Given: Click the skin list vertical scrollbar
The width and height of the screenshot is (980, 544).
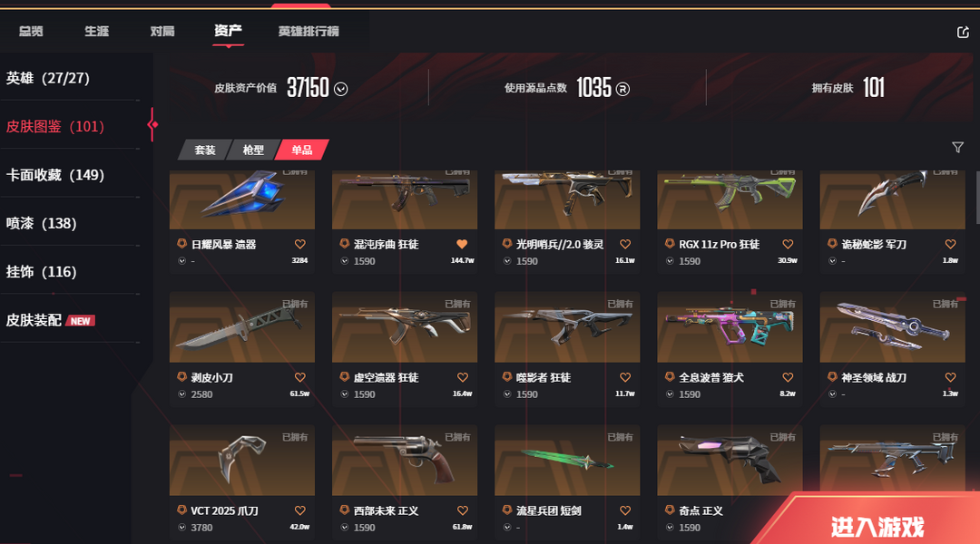Looking at the screenshot, I should tap(977, 197).
